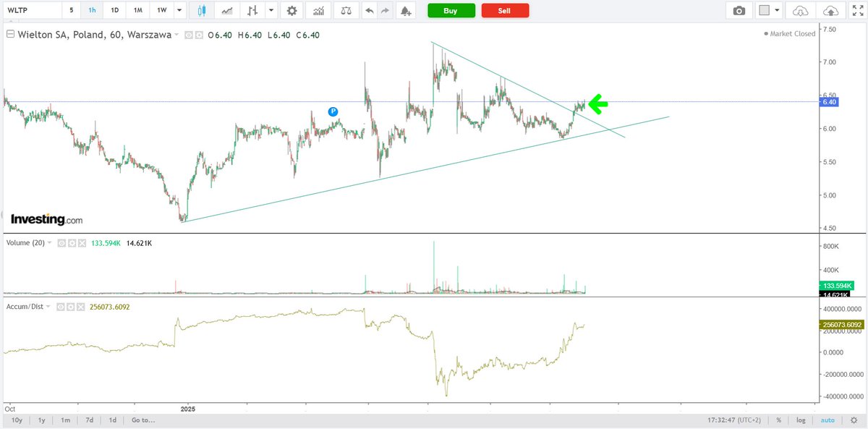Click the 256073.6092 Accum/Dist axis label
The height and width of the screenshot is (429, 868).
pos(842,326)
